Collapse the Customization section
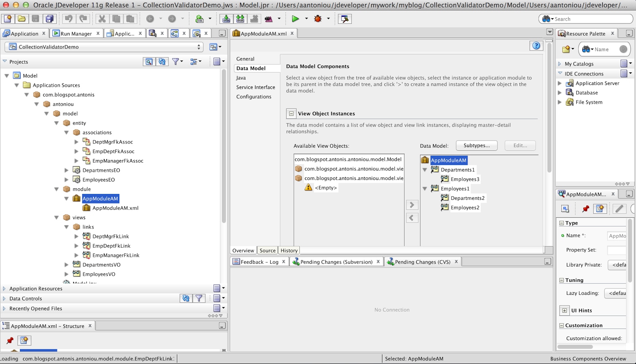 [562, 325]
